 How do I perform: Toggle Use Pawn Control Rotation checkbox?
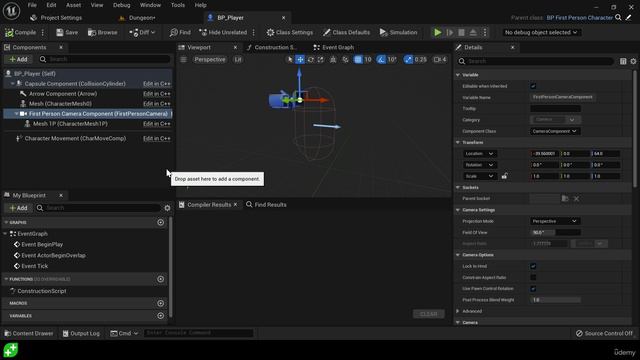point(533,289)
